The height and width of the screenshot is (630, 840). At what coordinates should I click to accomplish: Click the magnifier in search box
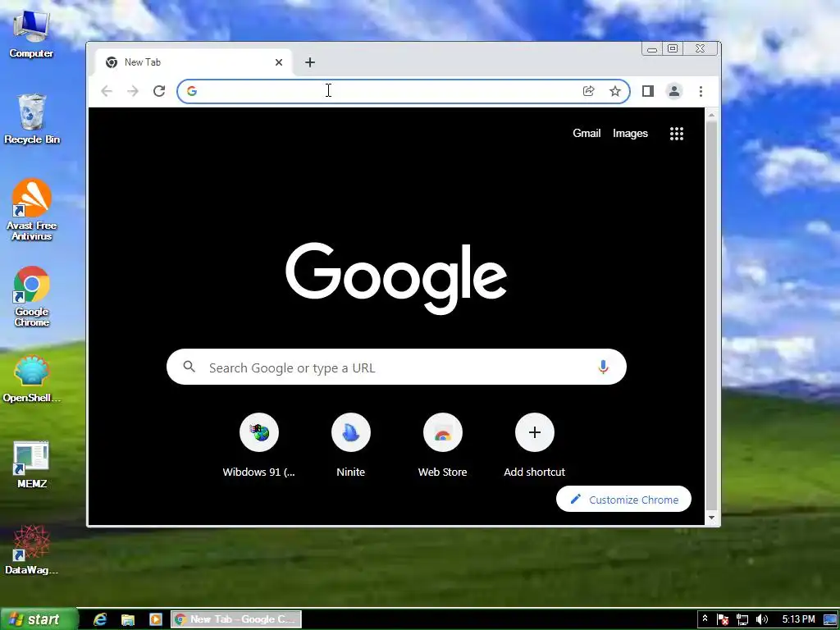pyautogui.click(x=189, y=367)
